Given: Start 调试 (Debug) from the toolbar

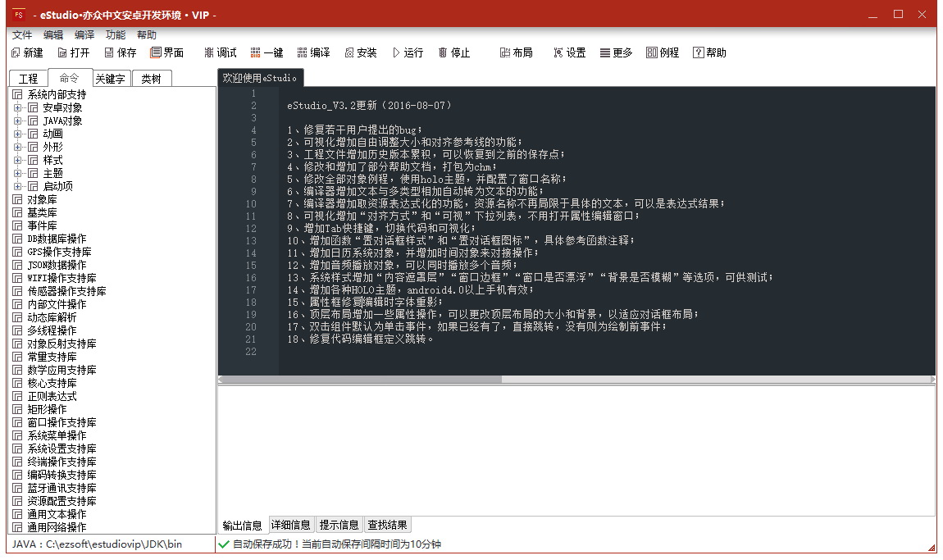Looking at the screenshot, I should [208, 53].
